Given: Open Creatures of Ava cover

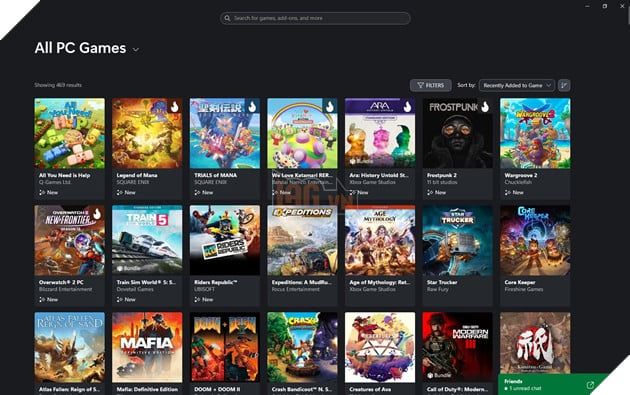Looking at the screenshot, I should (x=380, y=347).
